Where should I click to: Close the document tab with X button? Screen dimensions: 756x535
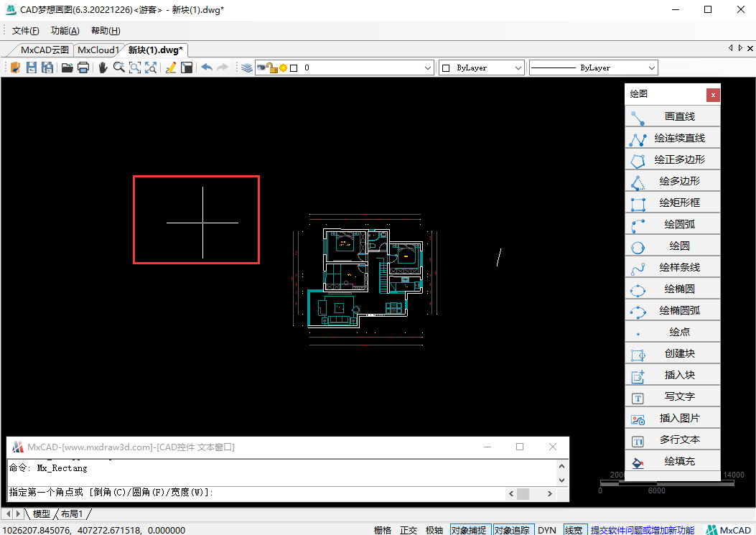pos(750,48)
